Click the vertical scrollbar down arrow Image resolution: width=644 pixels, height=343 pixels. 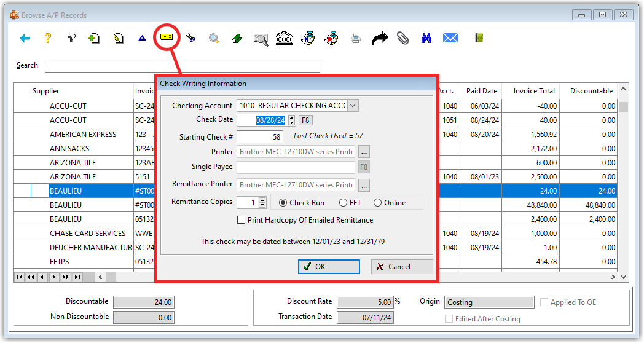(x=624, y=277)
